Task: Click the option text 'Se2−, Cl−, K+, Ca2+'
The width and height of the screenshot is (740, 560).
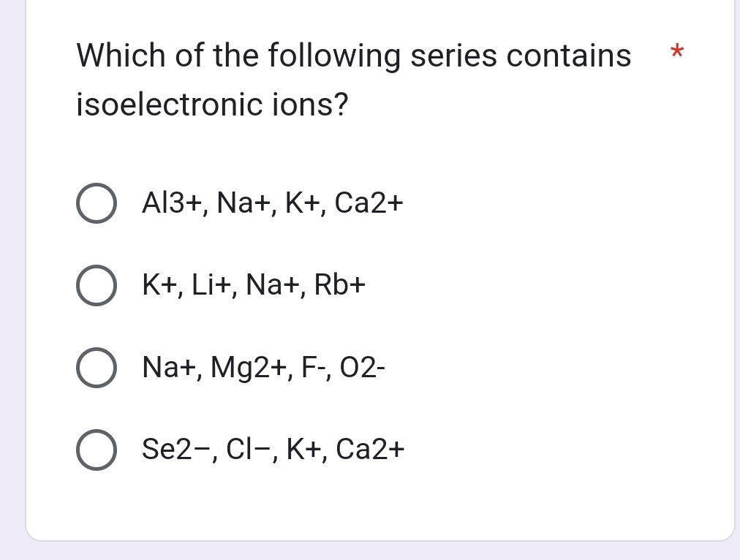Action: tap(273, 450)
